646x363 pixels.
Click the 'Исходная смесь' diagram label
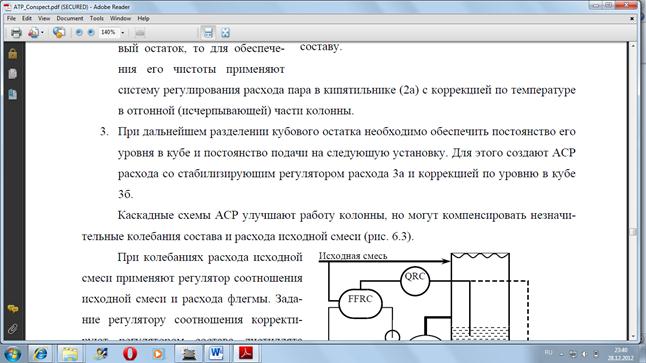353,256
